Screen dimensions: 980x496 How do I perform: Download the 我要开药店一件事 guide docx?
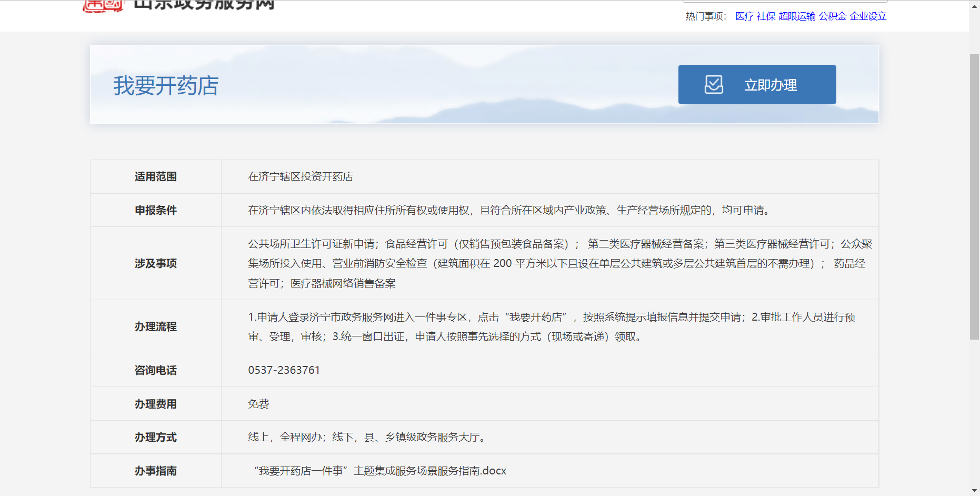point(379,471)
